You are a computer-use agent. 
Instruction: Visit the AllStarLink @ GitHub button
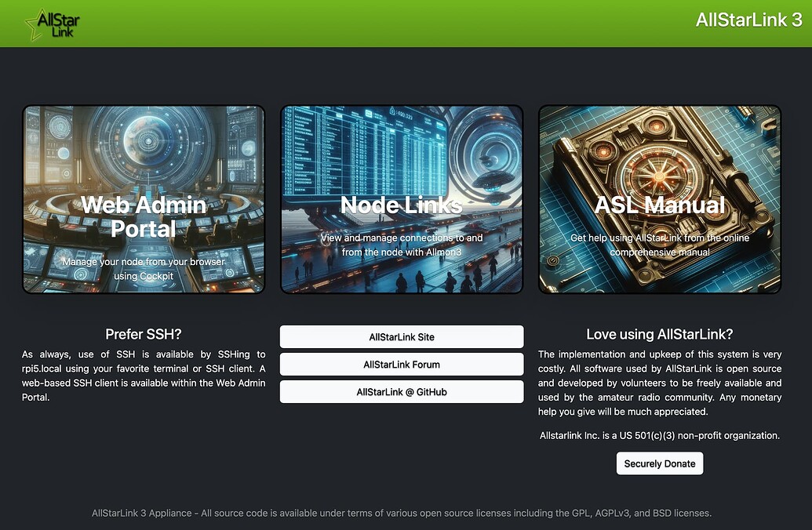401,392
